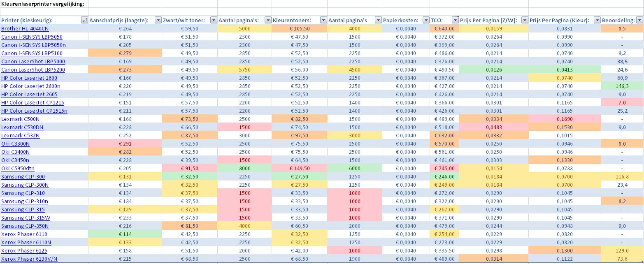Open the Oki C3400N link

coord(16,152)
